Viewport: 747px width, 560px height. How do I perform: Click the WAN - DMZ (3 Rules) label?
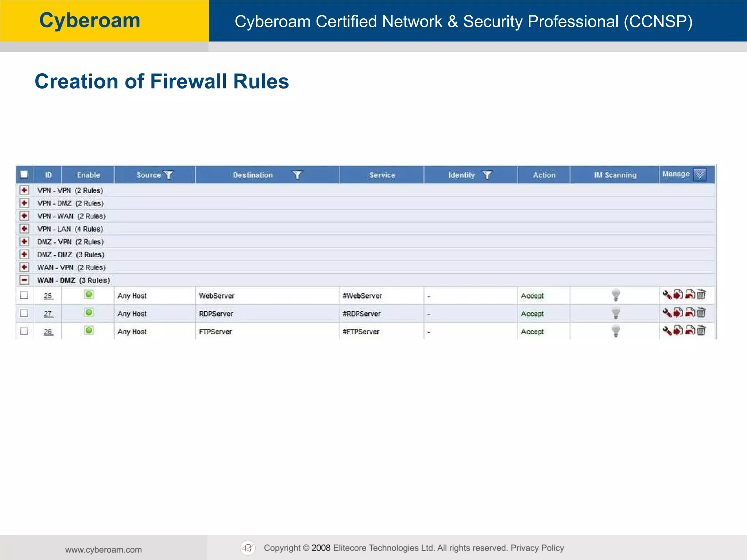point(73,280)
